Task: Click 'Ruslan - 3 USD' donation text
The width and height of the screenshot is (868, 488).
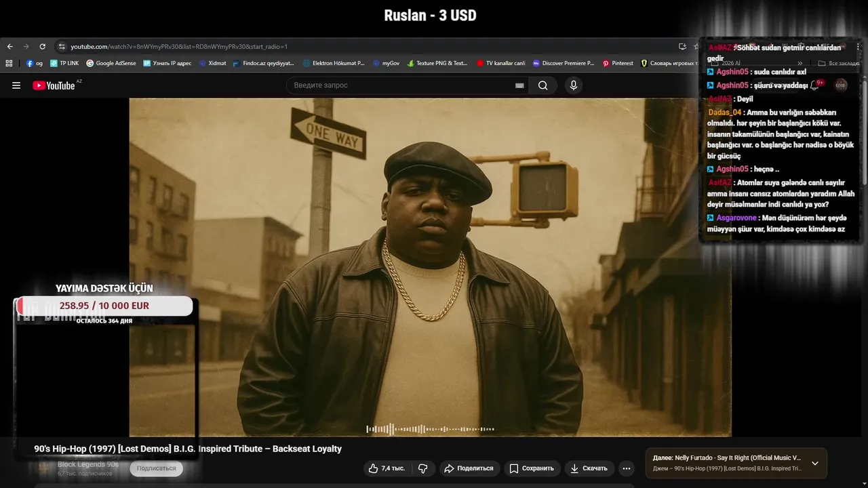Action: click(430, 15)
